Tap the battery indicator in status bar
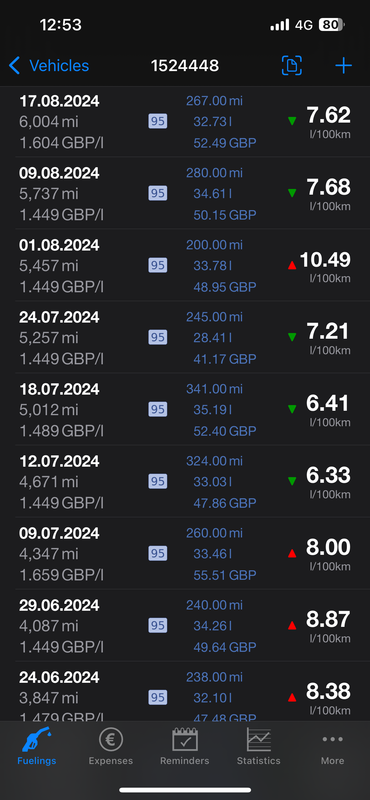Viewport: 370px width, 800px height. [x=332, y=24]
